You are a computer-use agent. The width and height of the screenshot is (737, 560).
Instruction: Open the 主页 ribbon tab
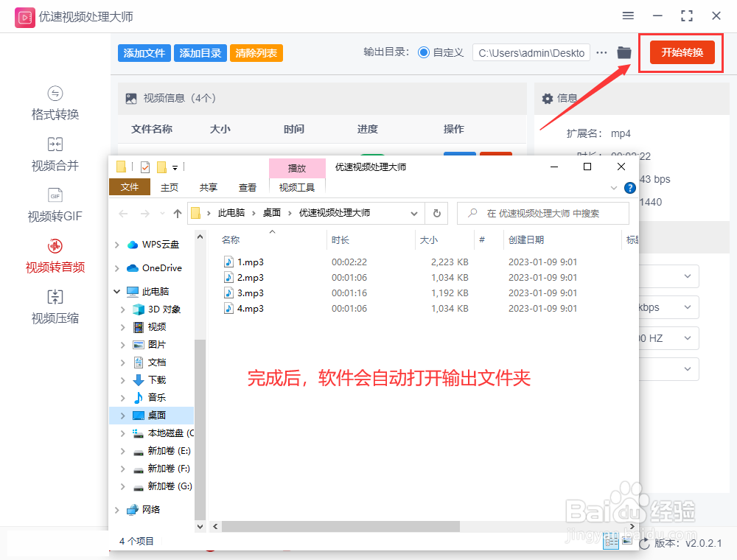click(170, 187)
